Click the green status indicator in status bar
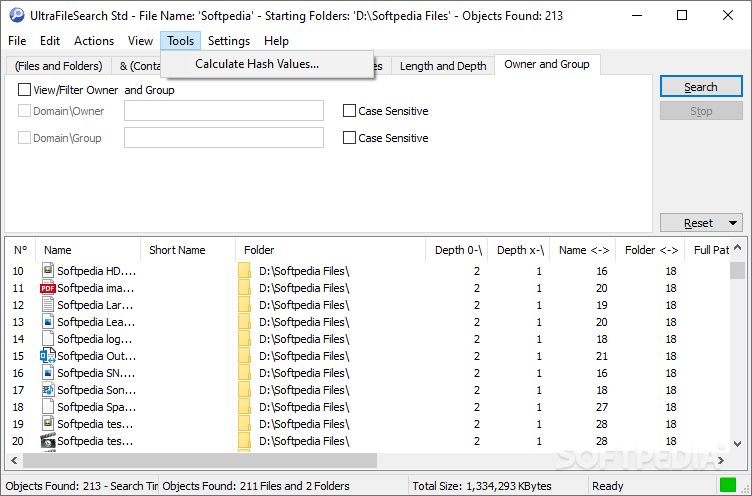 coord(728,485)
